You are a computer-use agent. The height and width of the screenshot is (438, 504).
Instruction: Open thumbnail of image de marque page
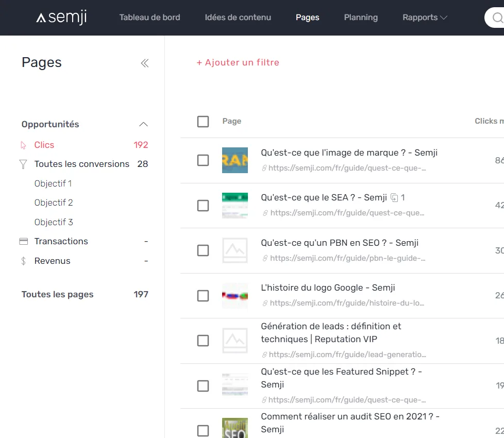(235, 160)
